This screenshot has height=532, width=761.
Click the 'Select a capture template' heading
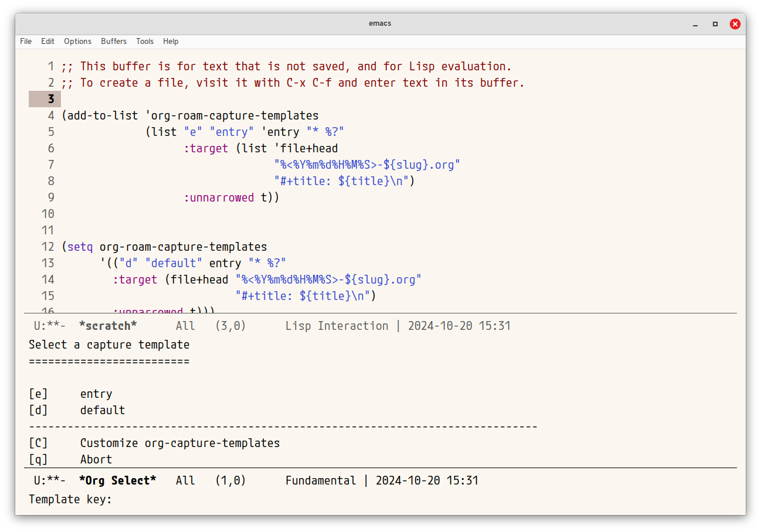tap(109, 345)
